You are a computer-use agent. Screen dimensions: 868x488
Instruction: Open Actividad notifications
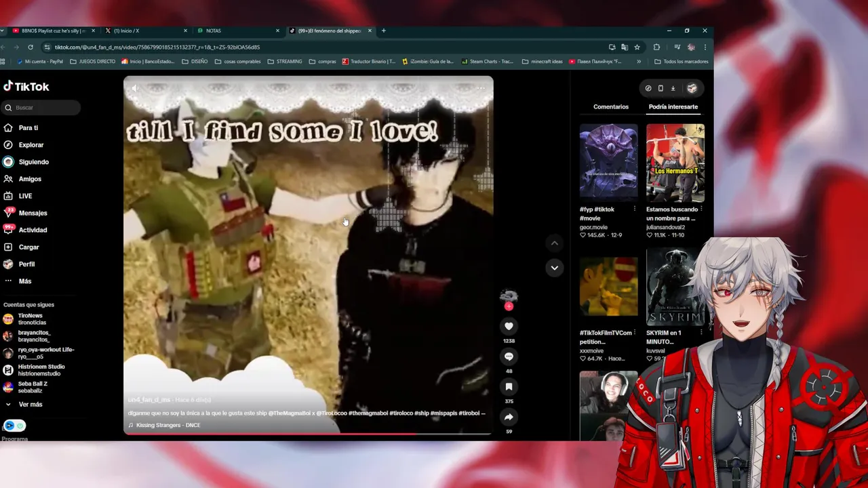pos(25,230)
